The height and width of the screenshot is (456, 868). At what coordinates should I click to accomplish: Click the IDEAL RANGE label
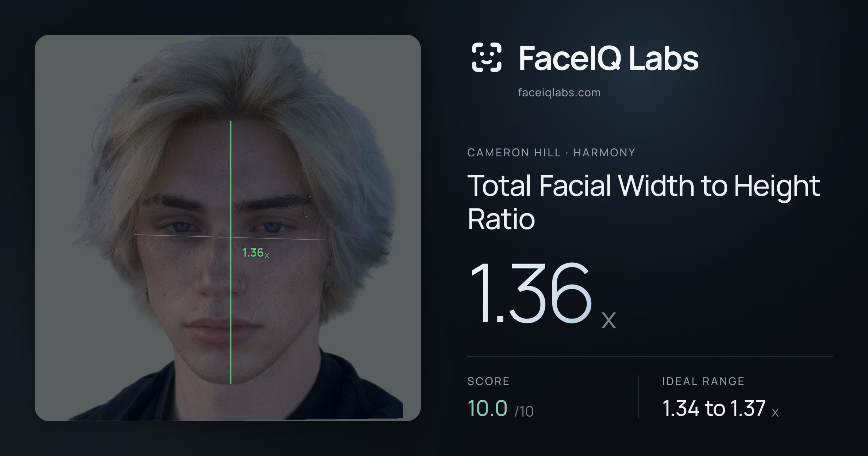tap(703, 381)
